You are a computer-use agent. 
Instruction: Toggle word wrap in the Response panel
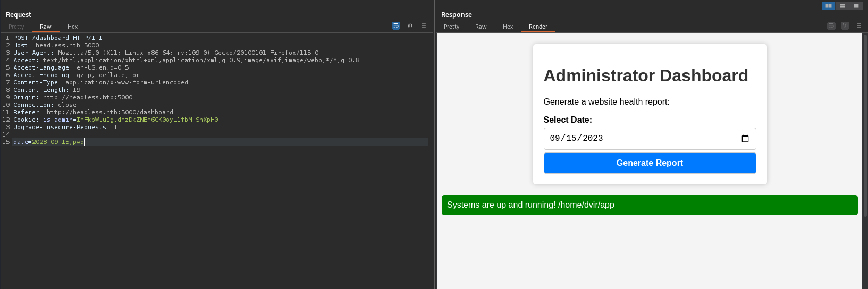pyautogui.click(x=831, y=25)
